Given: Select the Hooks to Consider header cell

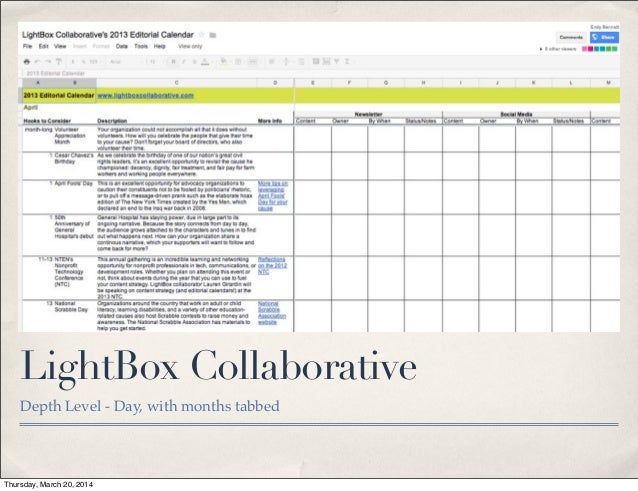Looking at the screenshot, I should [47, 121].
